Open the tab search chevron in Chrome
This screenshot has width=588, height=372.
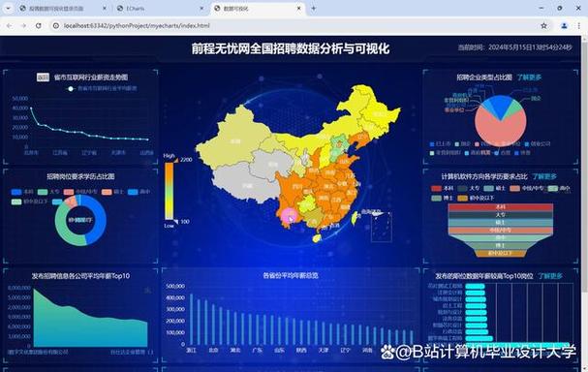(8, 8)
